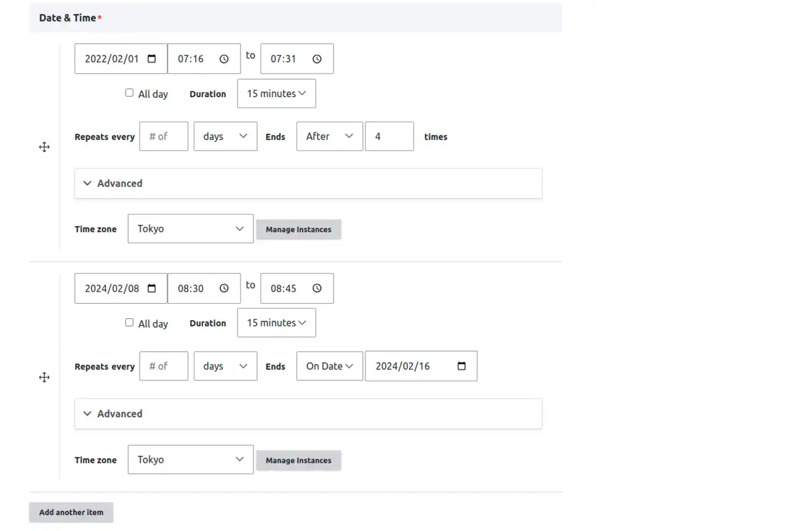Open the Ends dropdown set to On Date
The width and height of the screenshot is (812, 531).
click(329, 366)
